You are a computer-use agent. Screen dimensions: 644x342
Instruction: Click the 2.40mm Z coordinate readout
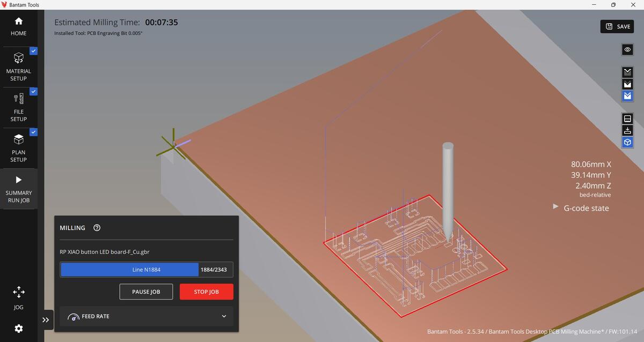pos(594,186)
